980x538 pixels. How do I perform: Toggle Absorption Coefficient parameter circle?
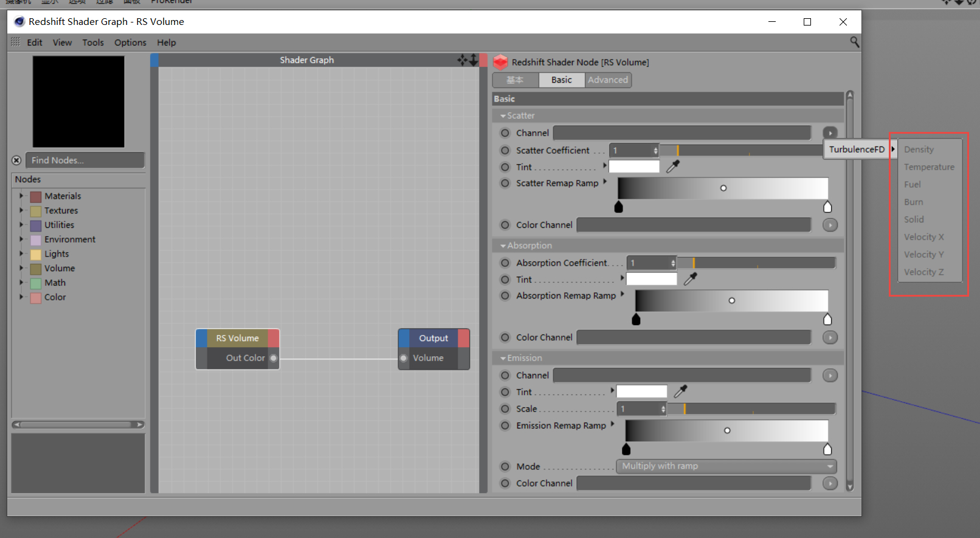(x=505, y=263)
